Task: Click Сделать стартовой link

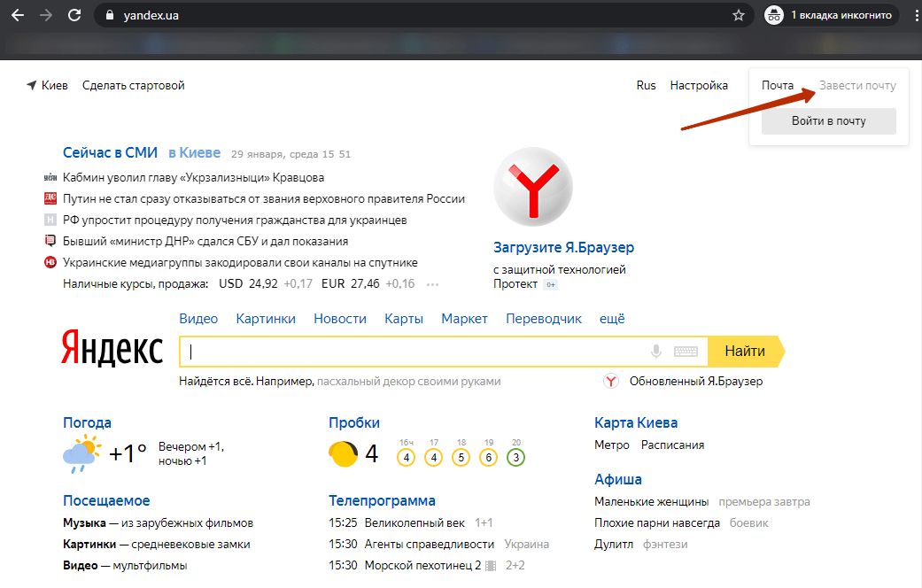Action: coord(134,85)
